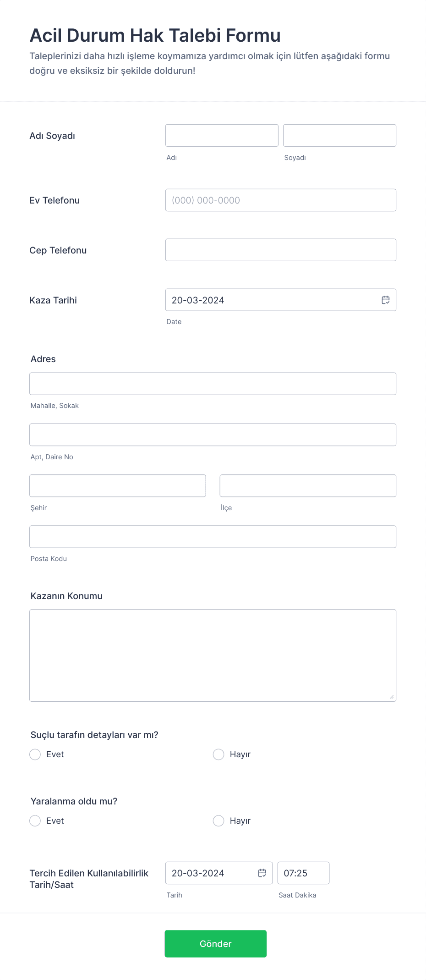Image resolution: width=426 pixels, height=980 pixels.
Task: Click the Kazanın Konumu text area
Action: (213, 655)
